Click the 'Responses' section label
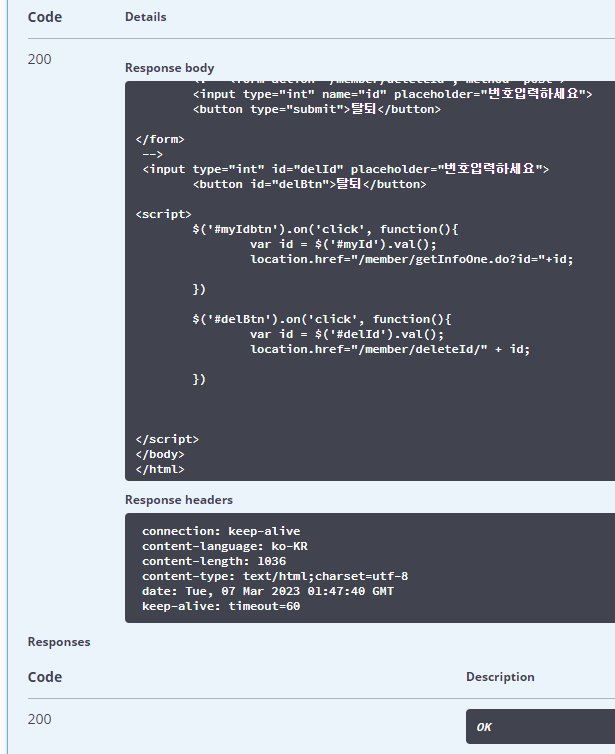Viewport: 615px width, 754px height. (59, 642)
